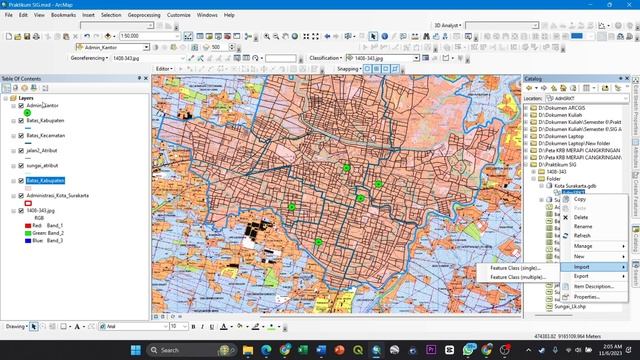The image size is (640, 360).
Task: Open the map scale 1:50.000 dropdown
Action: click(x=177, y=36)
